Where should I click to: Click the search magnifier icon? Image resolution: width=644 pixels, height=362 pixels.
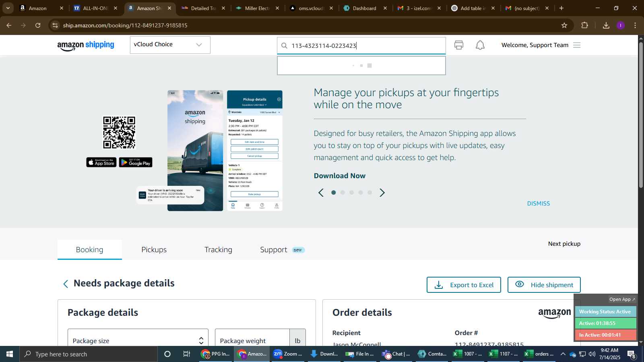coord(284,45)
